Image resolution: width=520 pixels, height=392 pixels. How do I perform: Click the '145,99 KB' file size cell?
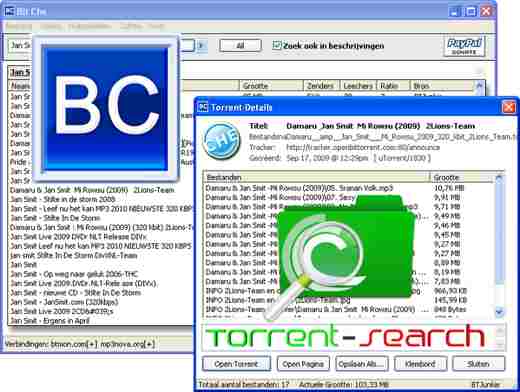[450, 300]
